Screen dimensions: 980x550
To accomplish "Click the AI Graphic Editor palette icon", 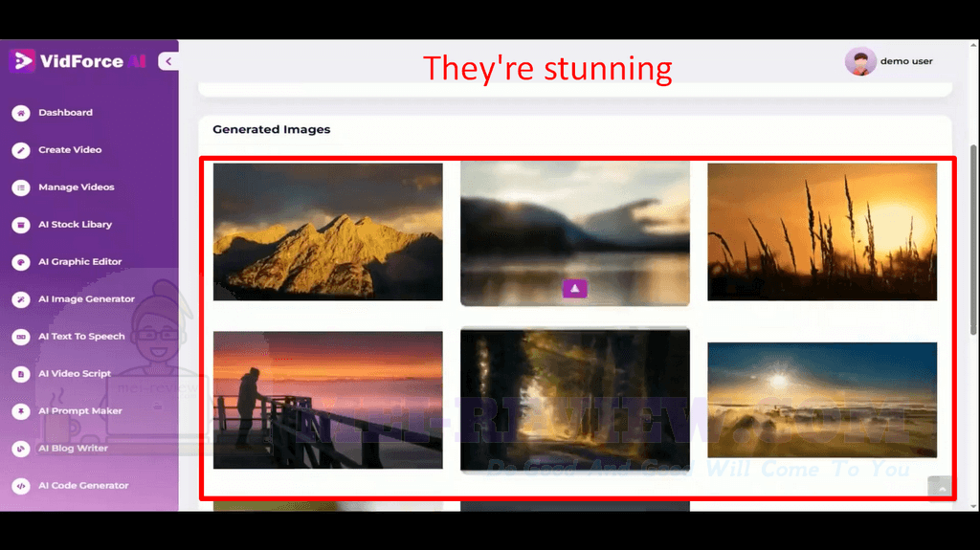I will [x=21, y=262].
